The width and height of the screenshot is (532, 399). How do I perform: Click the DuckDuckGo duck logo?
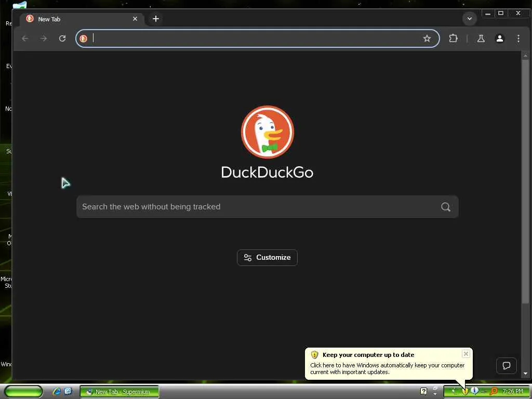point(268,132)
